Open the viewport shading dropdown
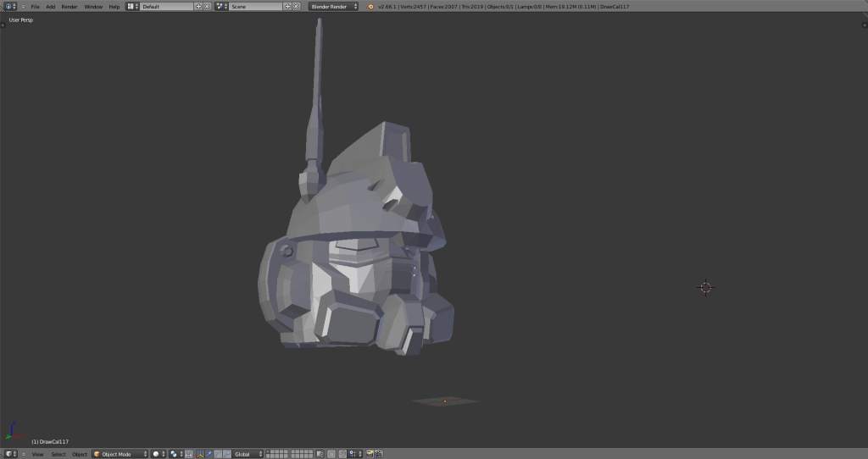The image size is (868, 459). click(x=159, y=454)
